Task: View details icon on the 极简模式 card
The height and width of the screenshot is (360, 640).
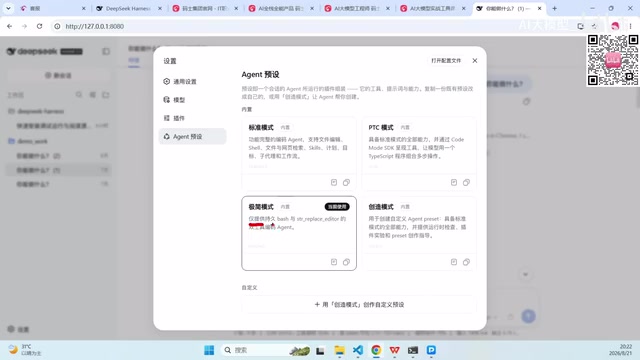Action: pyautogui.click(x=334, y=262)
